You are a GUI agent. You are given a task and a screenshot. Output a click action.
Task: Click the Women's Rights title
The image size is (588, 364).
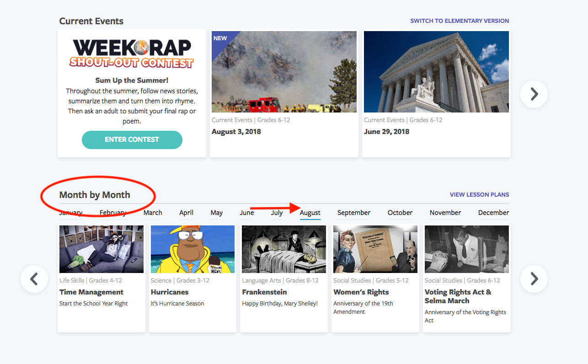coord(361,292)
